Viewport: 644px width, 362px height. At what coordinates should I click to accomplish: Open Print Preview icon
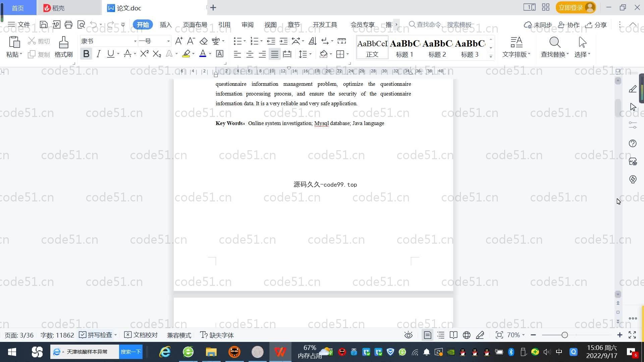[81, 24]
